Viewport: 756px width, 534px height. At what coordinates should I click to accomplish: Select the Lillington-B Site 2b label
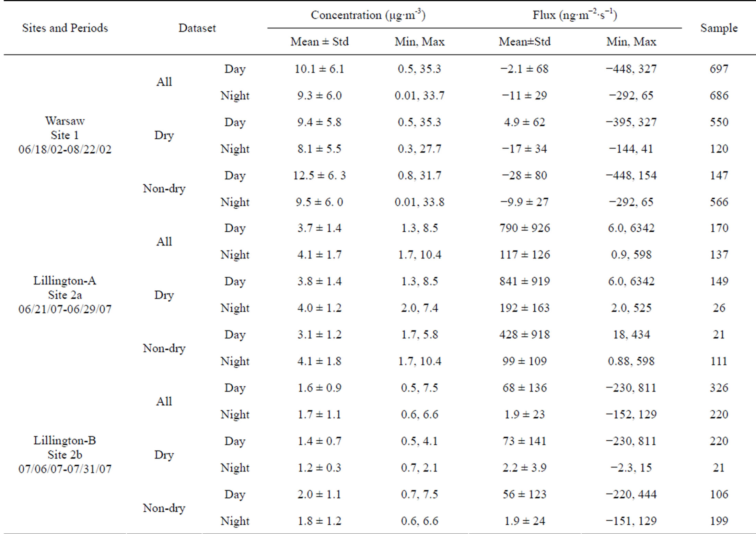pyautogui.click(x=65, y=454)
